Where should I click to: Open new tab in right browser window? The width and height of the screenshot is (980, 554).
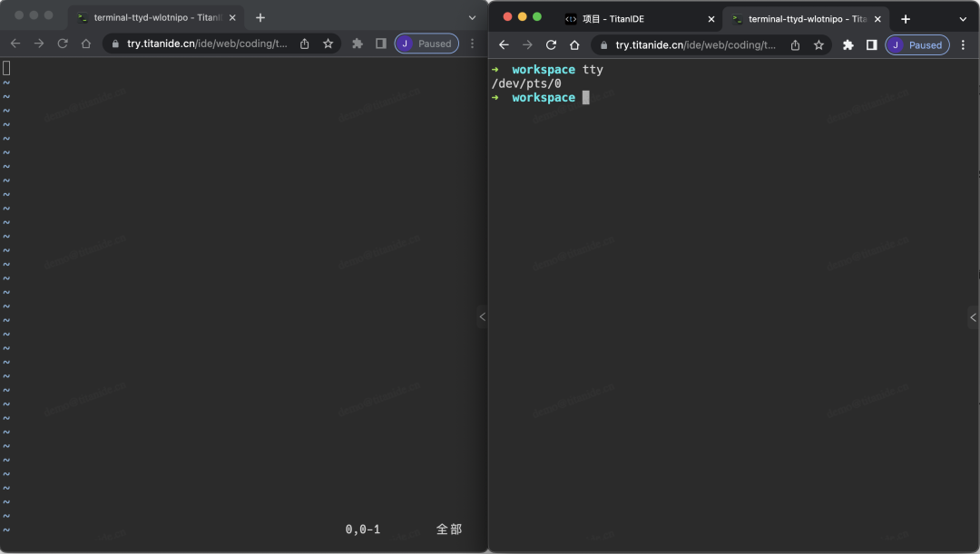(x=906, y=19)
